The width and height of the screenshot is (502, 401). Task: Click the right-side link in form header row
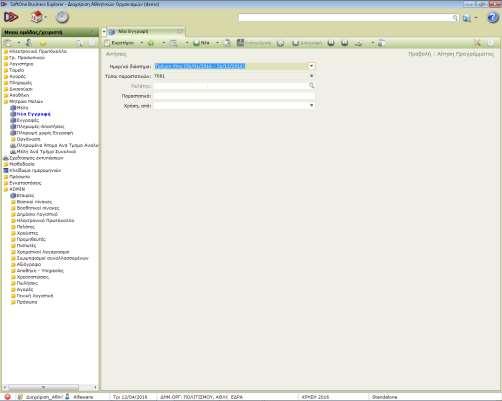(465, 54)
